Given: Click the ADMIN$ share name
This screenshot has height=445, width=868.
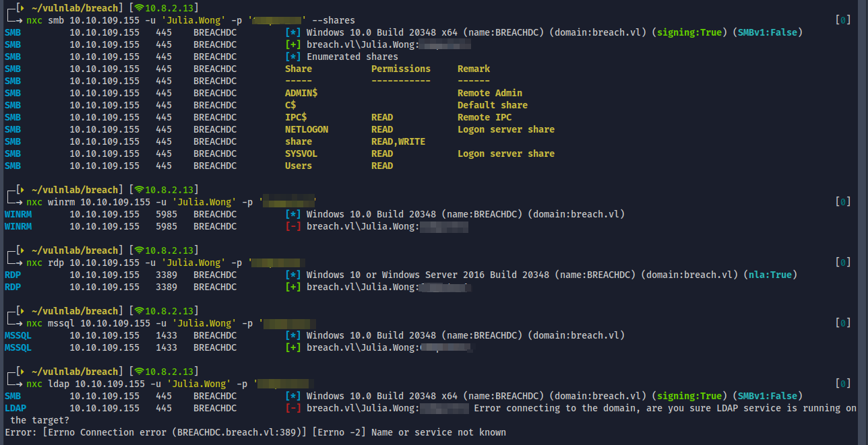Looking at the screenshot, I should [x=301, y=93].
